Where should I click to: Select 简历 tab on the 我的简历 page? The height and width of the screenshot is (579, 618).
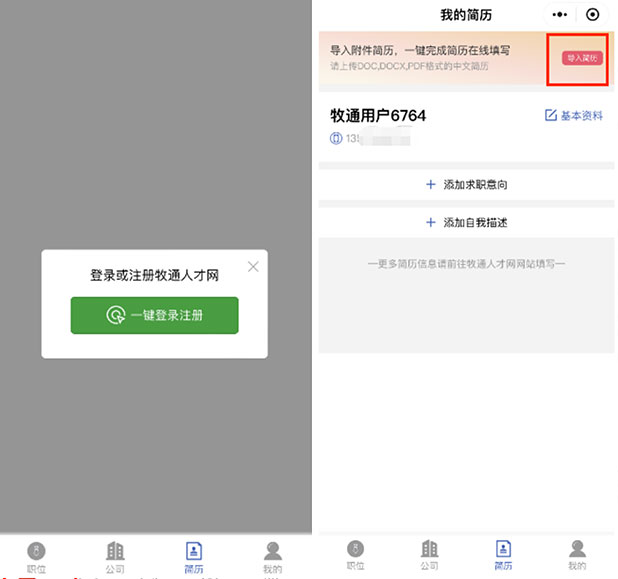pyautogui.click(x=503, y=555)
